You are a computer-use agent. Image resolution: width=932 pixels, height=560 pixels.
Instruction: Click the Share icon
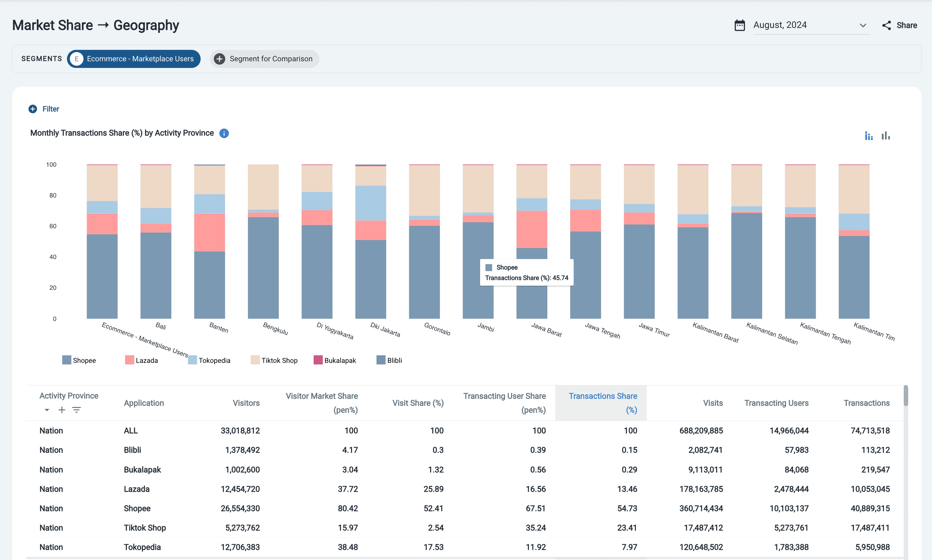click(886, 25)
